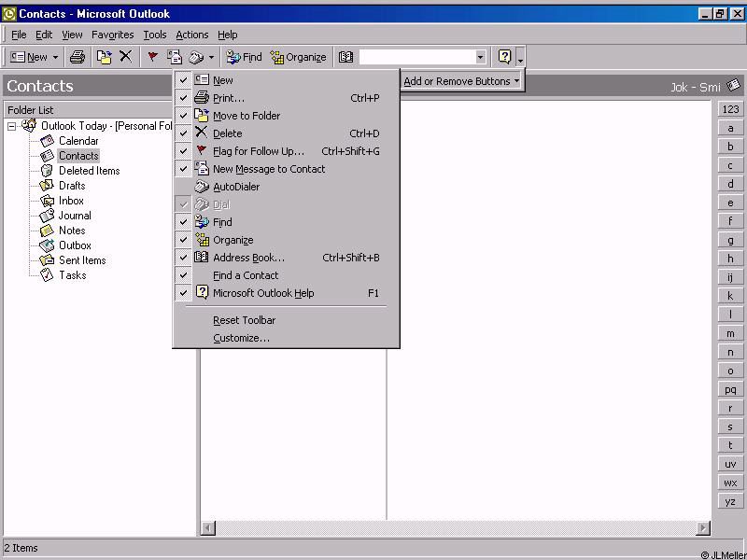Click the Print icon in the toolbar
The image size is (747, 560).
(x=78, y=57)
